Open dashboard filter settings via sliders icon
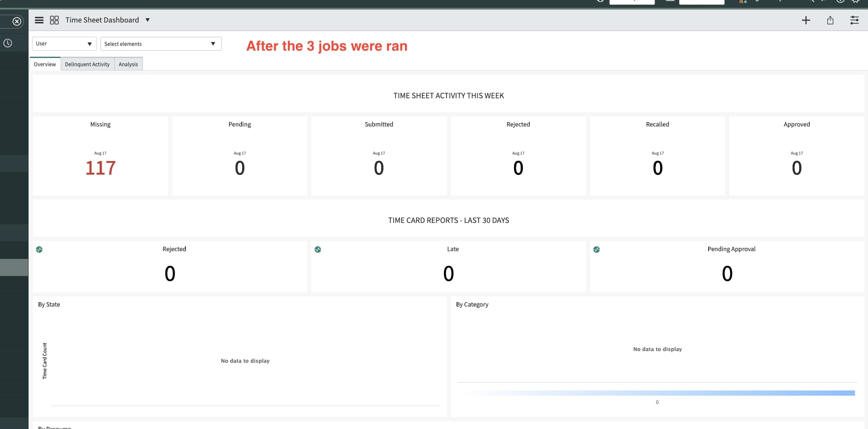Viewport: 868px width, 429px height. [x=854, y=20]
